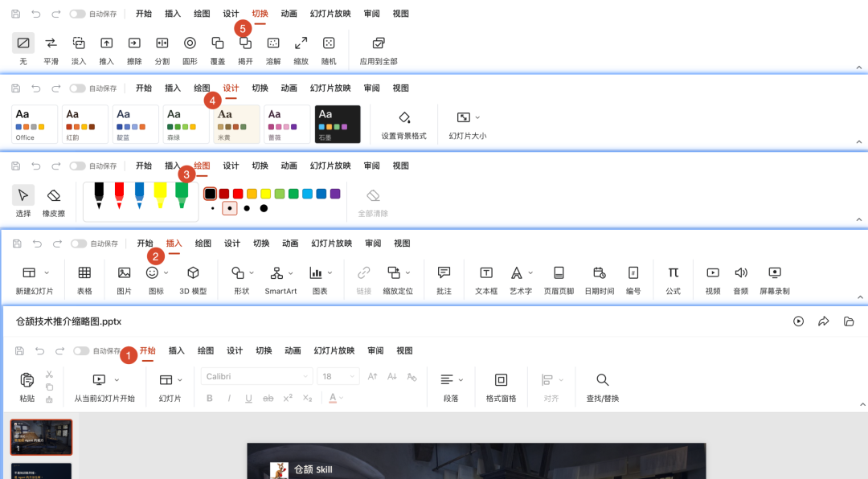This screenshot has height=479, width=868.
Task: Open 动画 tab in the transitions ribbon
Action: pyautogui.click(x=289, y=14)
